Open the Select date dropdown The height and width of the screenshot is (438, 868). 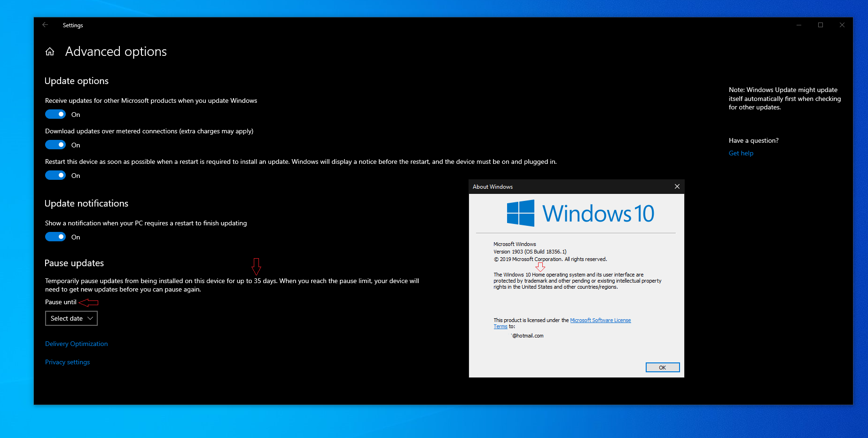[71, 318]
